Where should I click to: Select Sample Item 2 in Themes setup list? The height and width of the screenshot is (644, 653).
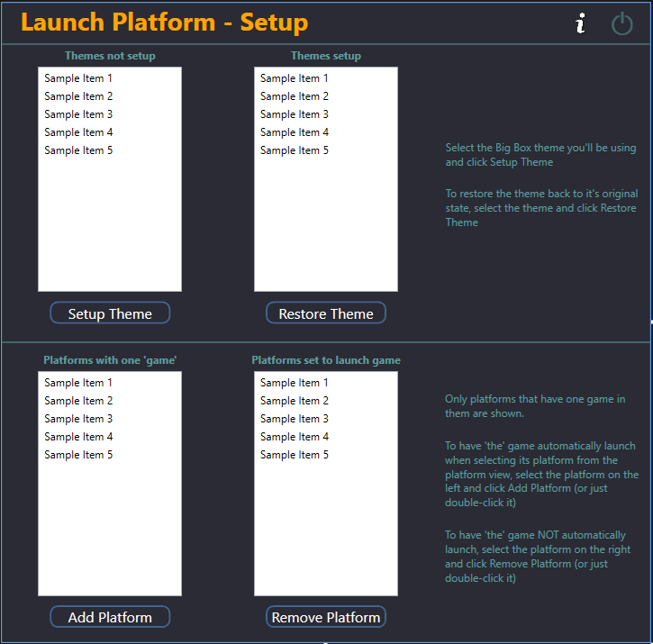point(295,96)
